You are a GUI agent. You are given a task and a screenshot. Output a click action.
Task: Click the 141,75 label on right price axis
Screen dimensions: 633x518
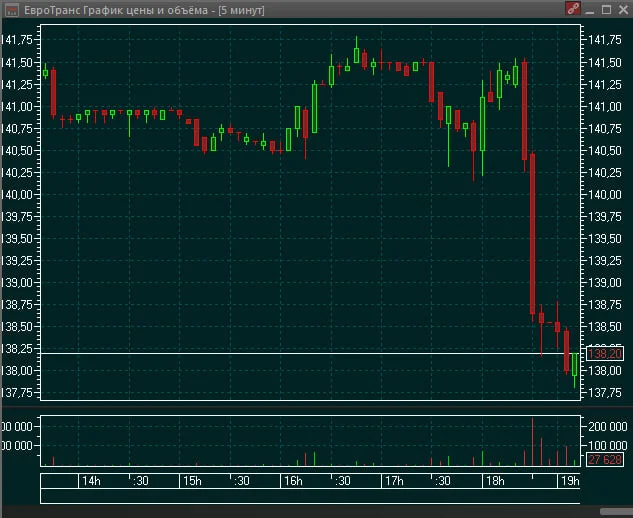(x=605, y=40)
